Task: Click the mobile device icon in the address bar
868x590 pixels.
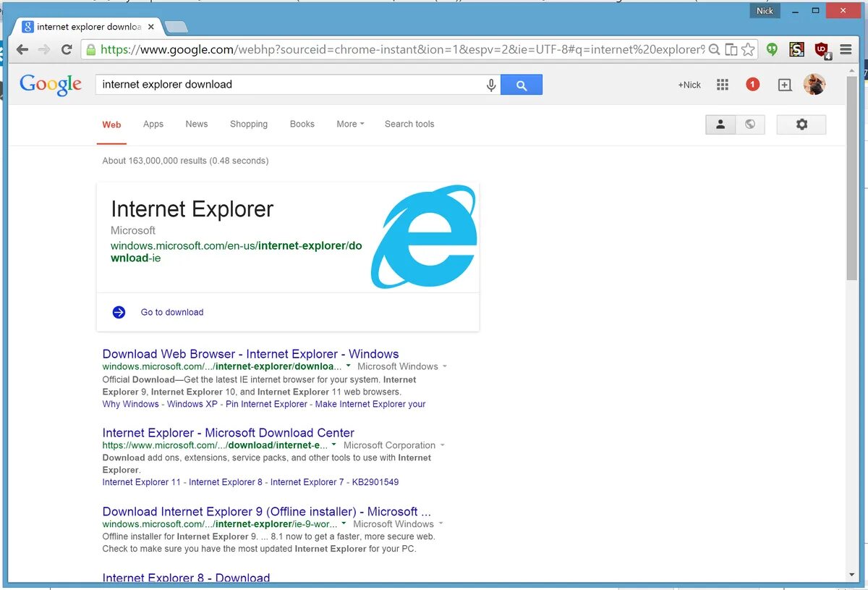Action: pyautogui.click(x=731, y=49)
